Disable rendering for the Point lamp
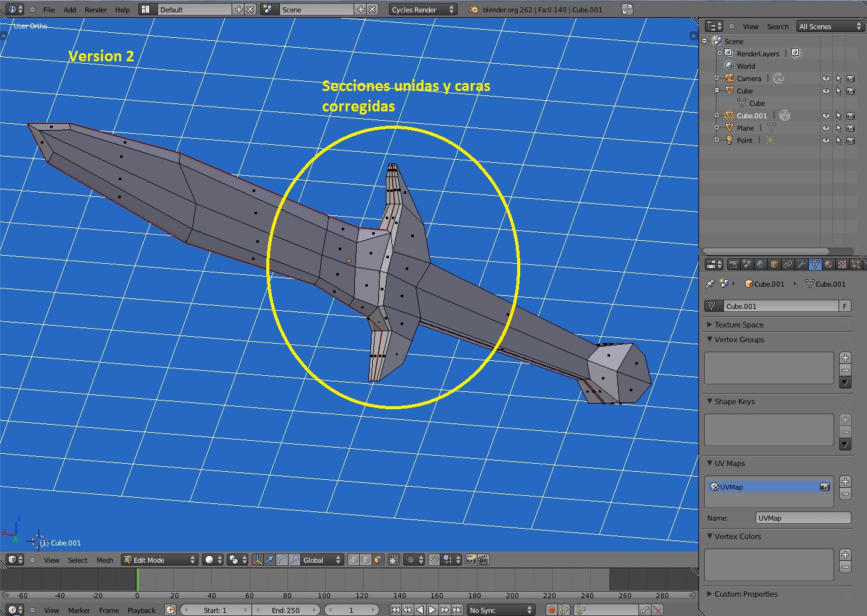 [x=850, y=141]
